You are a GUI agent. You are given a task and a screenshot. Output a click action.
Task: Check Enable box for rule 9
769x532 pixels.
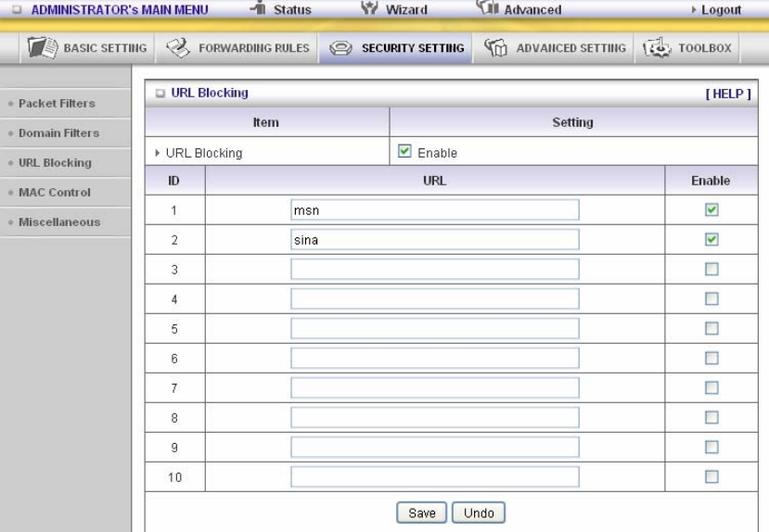(711, 448)
